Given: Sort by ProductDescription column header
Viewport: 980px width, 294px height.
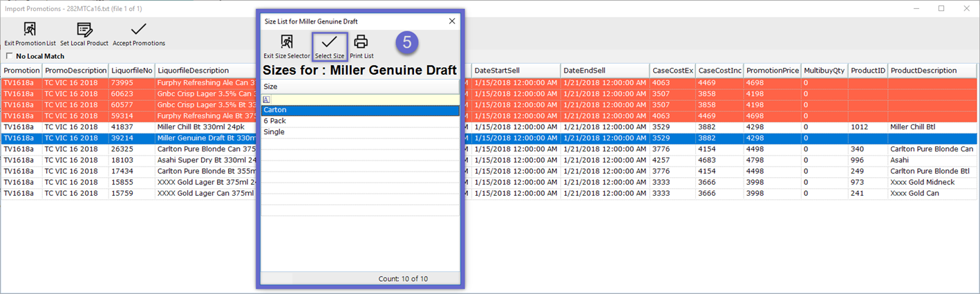Looking at the screenshot, I should coord(932,71).
